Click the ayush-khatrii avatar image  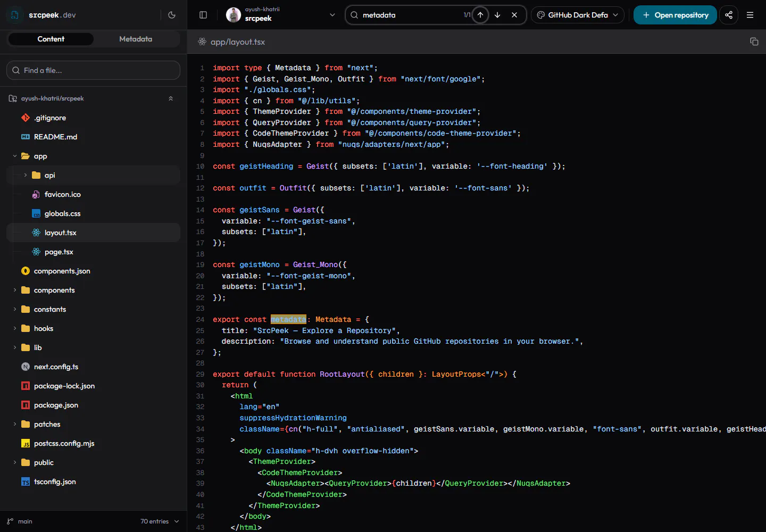coord(234,15)
